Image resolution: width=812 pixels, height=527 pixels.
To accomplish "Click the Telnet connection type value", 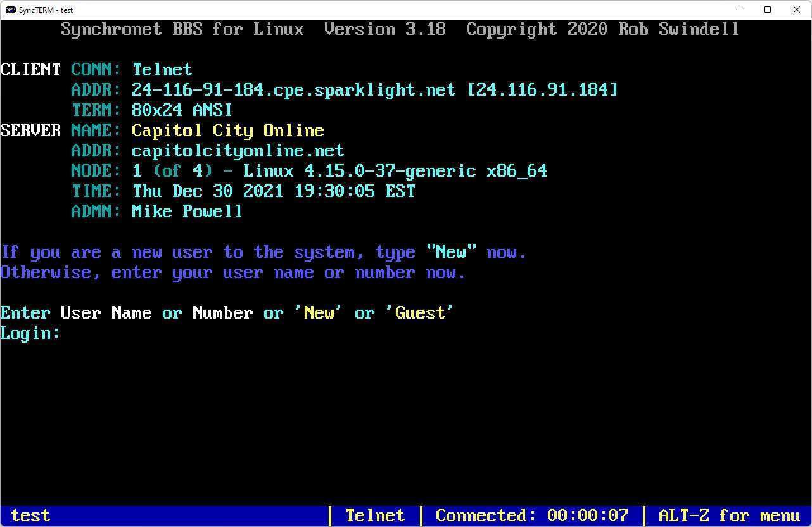I will (x=162, y=70).
